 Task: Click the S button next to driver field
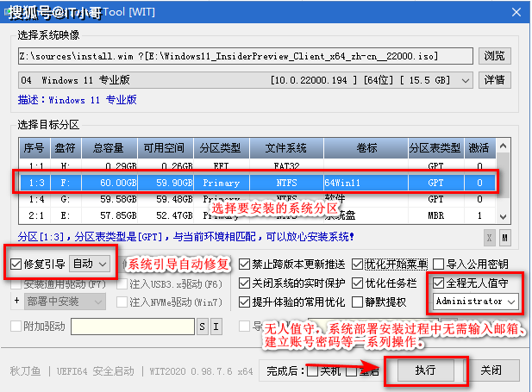203,327
